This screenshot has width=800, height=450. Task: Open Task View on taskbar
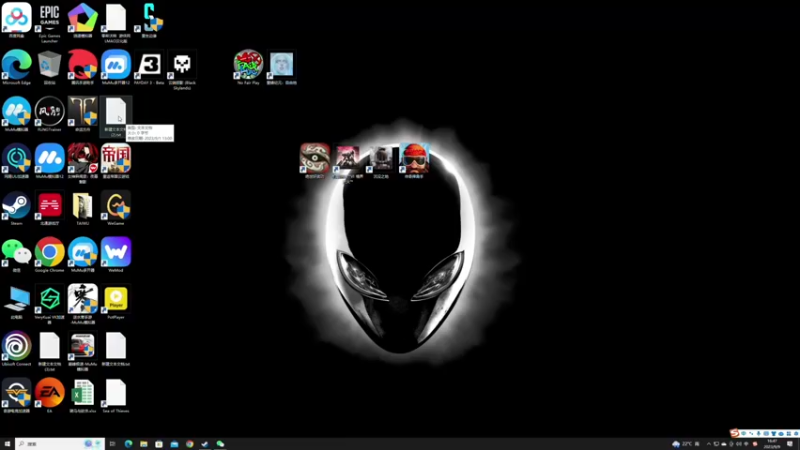[113, 444]
